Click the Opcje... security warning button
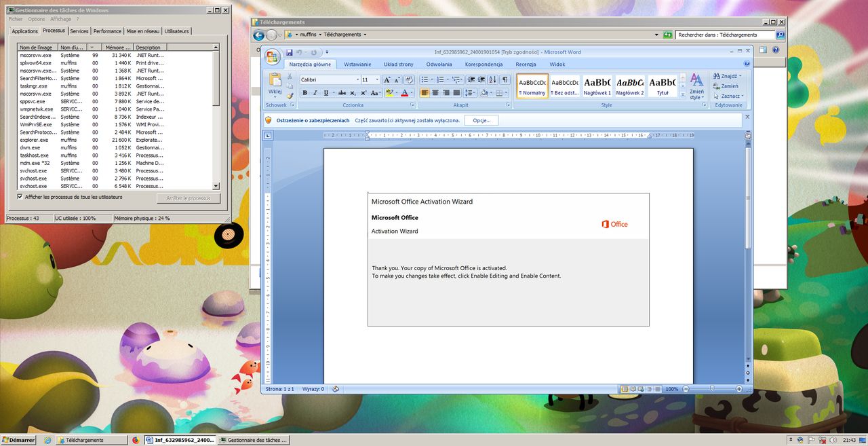This screenshot has width=868, height=446. 481,120
